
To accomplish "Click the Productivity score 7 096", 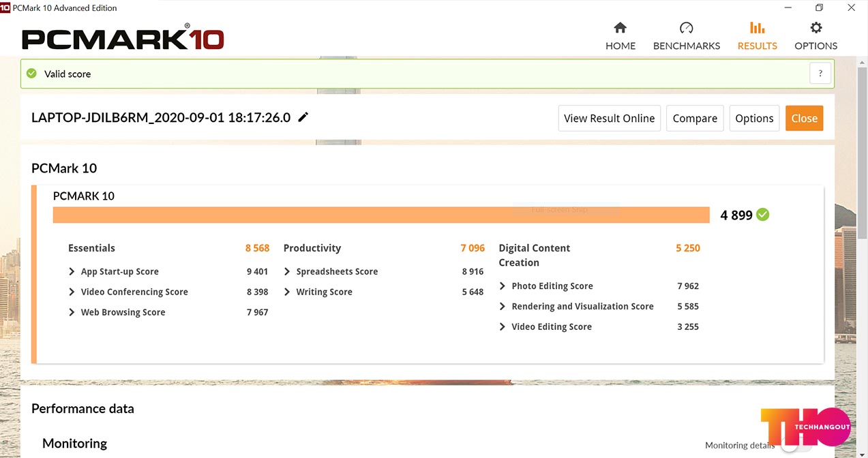I will (x=473, y=248).
